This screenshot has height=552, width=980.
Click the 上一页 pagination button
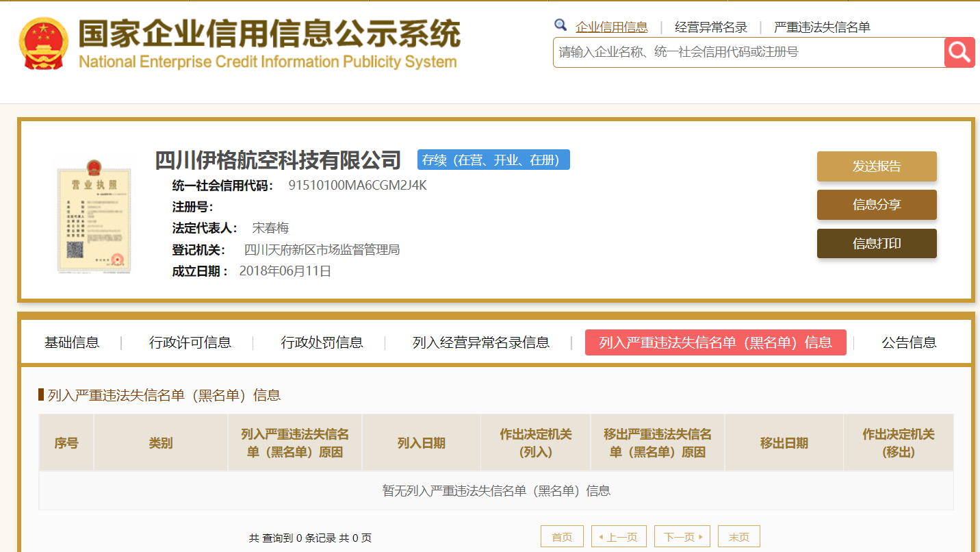tap(619, 537)
